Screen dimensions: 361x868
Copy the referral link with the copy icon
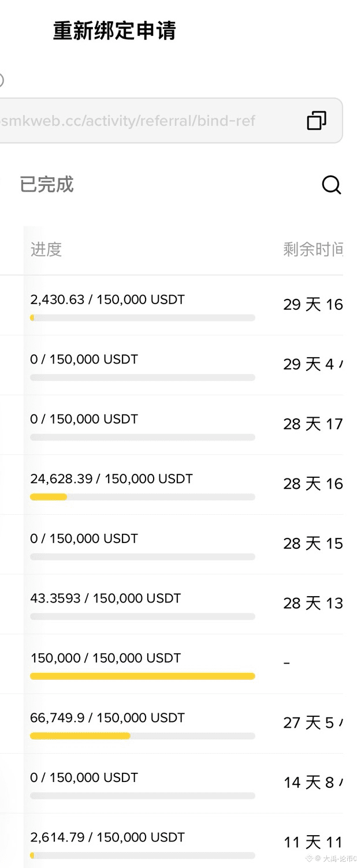(x=317, y=121)
